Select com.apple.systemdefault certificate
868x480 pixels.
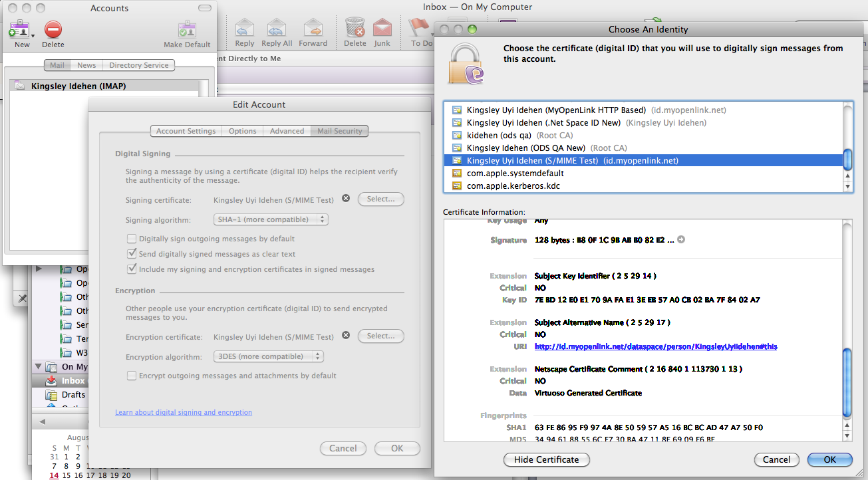[643, 173]
